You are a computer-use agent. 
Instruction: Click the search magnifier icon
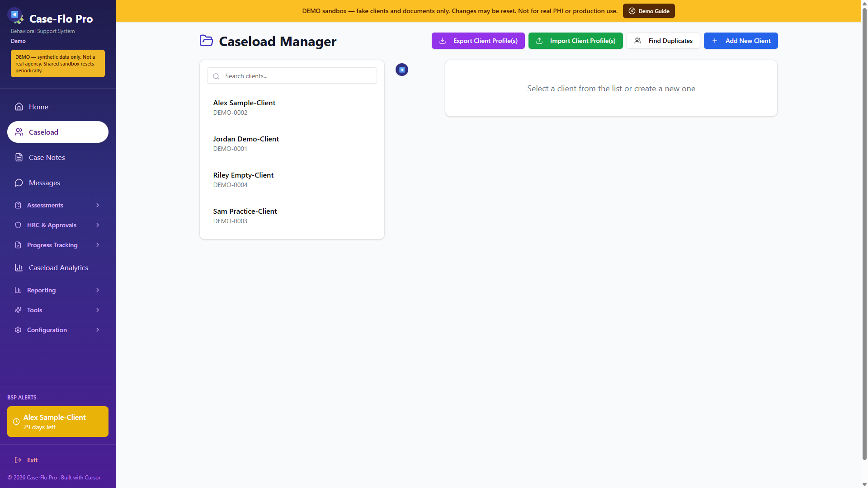pyautogui.click(x=216, y=76)
